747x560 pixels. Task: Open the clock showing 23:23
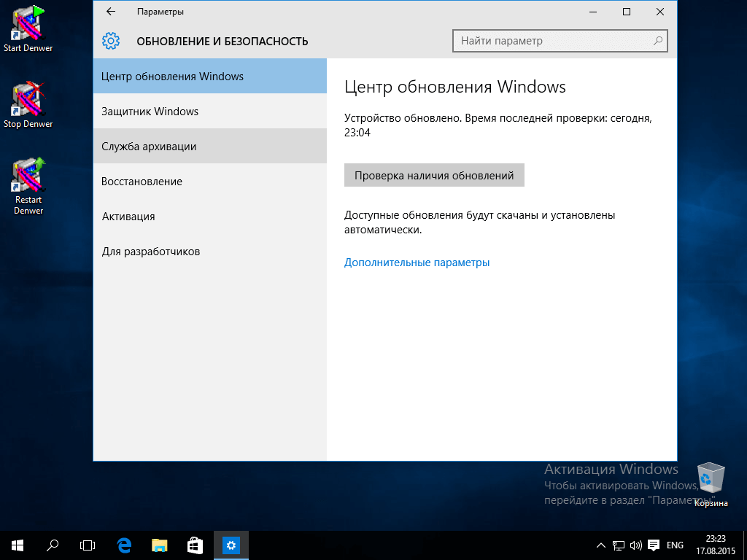point(716,545)
